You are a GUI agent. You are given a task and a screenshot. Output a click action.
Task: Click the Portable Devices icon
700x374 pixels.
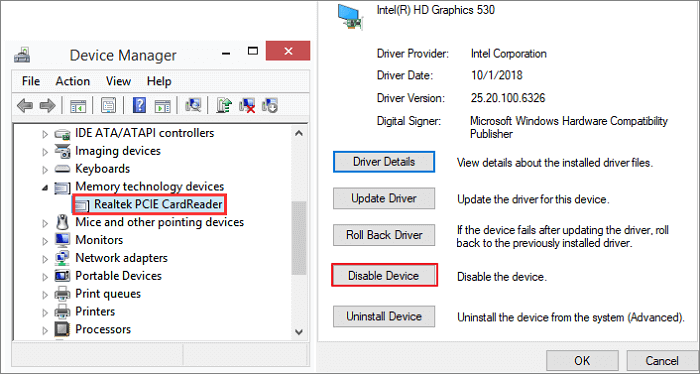[62, 276]
